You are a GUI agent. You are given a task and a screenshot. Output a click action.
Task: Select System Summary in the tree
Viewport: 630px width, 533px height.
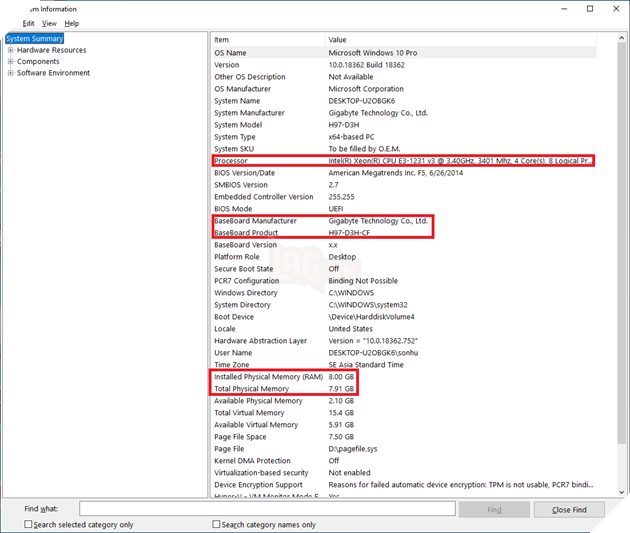35,39
